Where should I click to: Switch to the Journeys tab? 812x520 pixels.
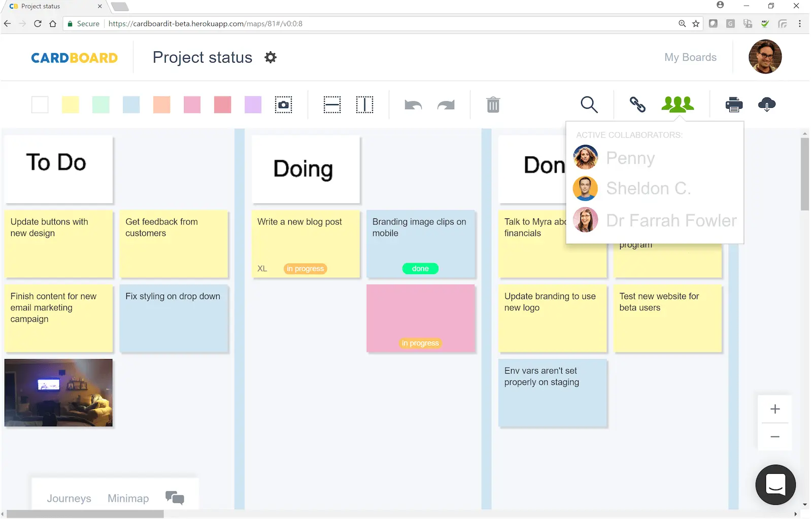pyautogui.click(x=69, y=498)
